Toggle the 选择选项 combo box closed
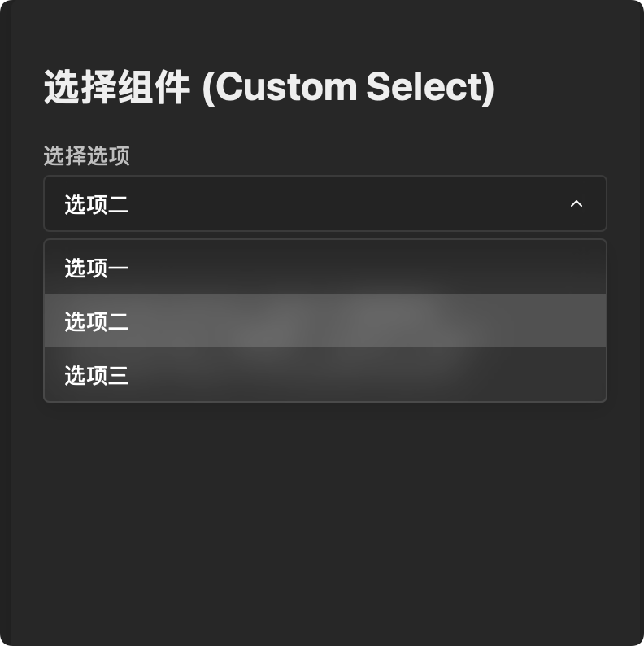 coord(324,204)
